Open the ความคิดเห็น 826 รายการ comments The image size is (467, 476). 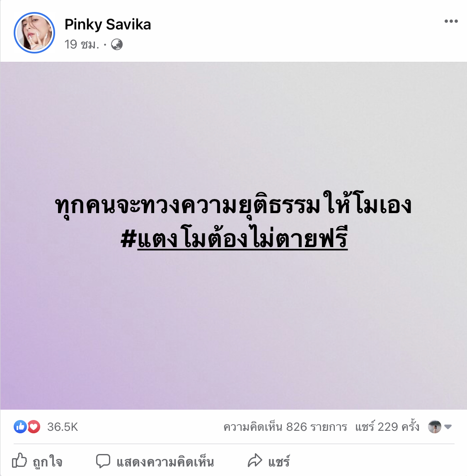coord(285,427)
